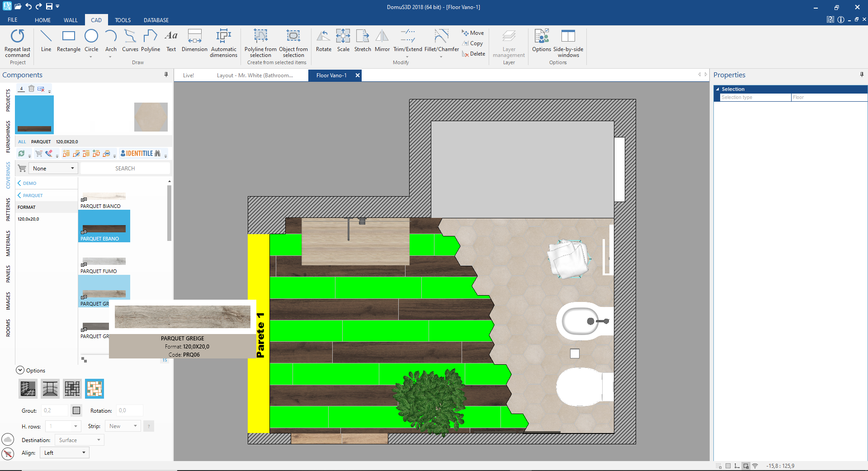This screenshot has width=868, height=471.
Task: Select the hexagon tile swatch thumbnail
Action: click(151, 117)
